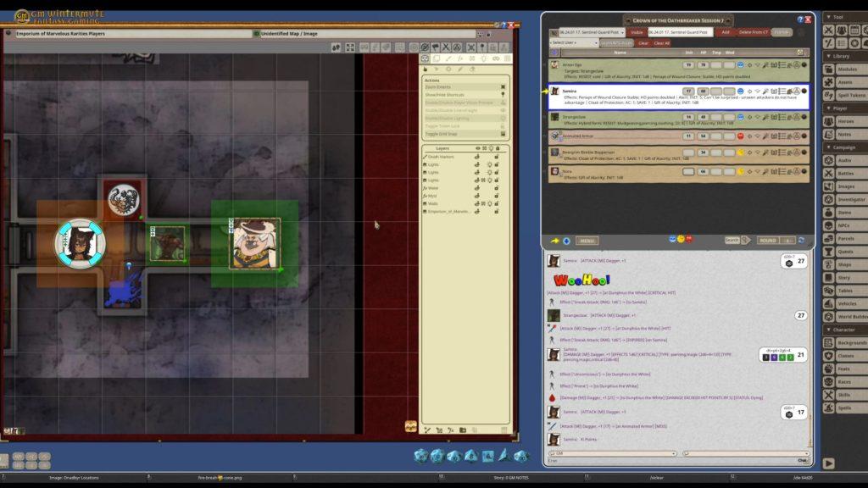Click the Audio sidebar icon

[829, 160]
